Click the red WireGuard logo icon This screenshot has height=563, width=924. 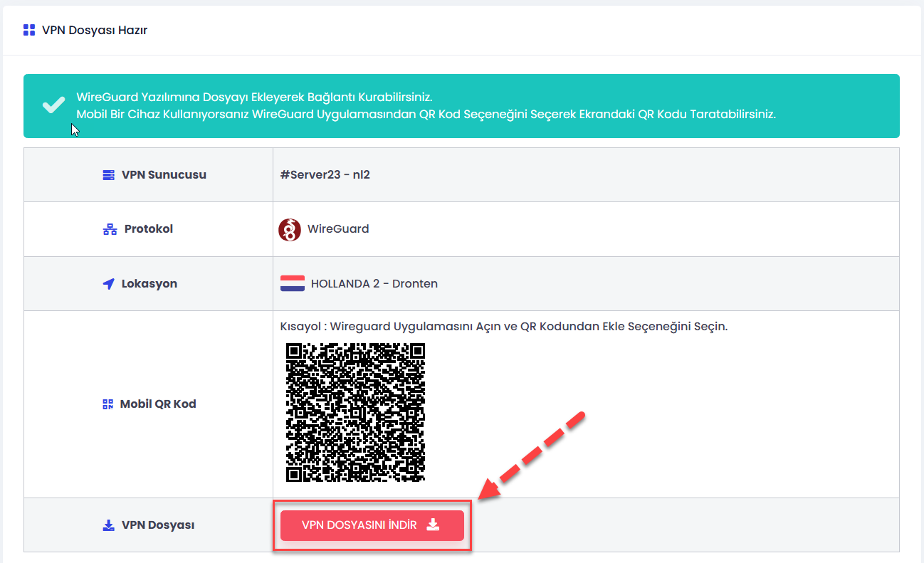(290, 229)
